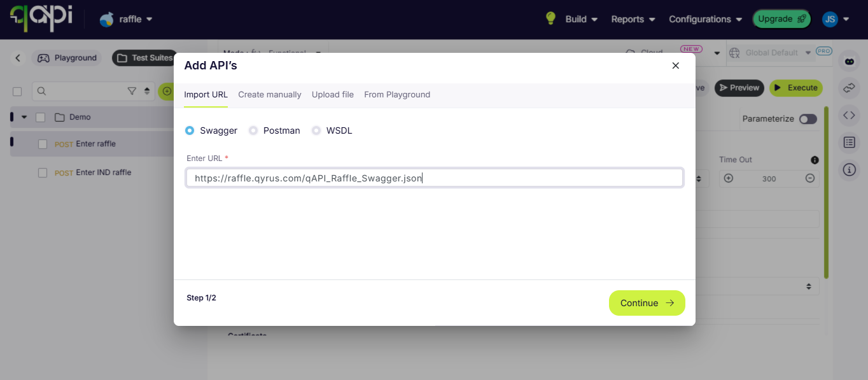The image size is (868, 380).
Task: Click the lightbulb tips icon
Action: (551, 18)
